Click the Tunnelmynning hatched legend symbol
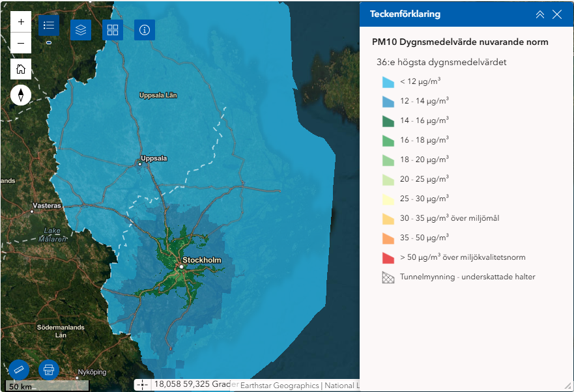 click(x=388, y=277)
